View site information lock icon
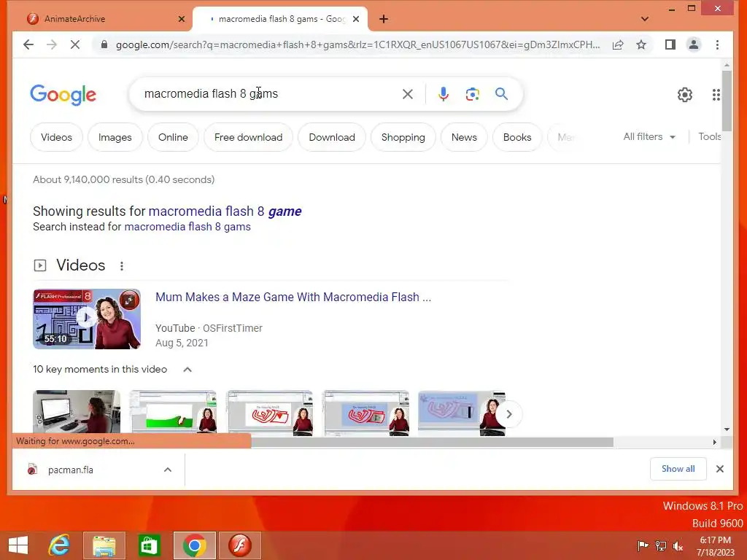 point(104,44)
